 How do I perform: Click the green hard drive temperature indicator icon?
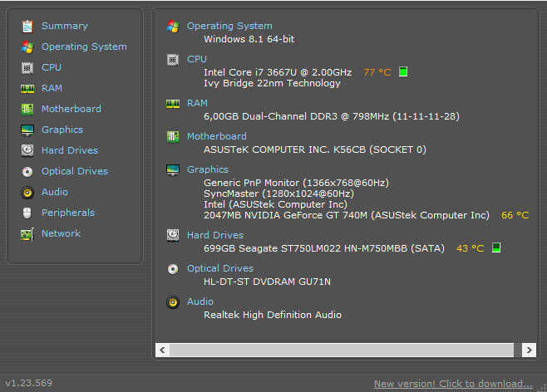click(496, 247)
